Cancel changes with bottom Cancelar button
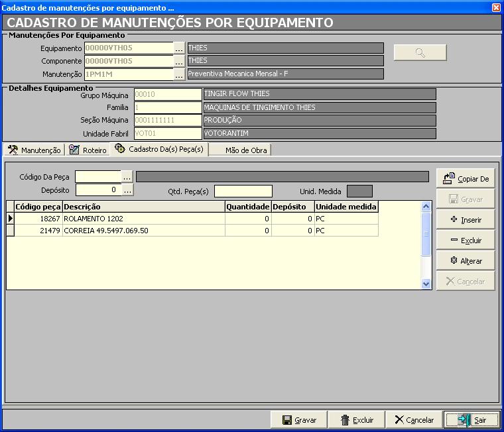This screenshot has width=504, height=432. pos(414,420)
